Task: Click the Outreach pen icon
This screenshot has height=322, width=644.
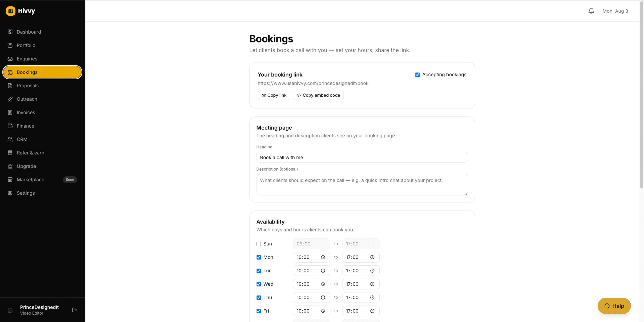Action: [10, 99]
